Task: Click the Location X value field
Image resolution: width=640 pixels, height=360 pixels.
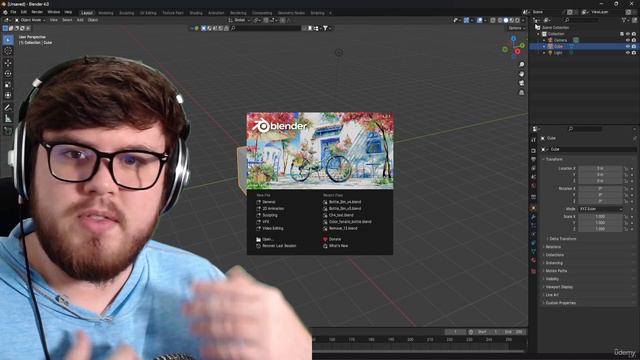Action: click(600, 168)
